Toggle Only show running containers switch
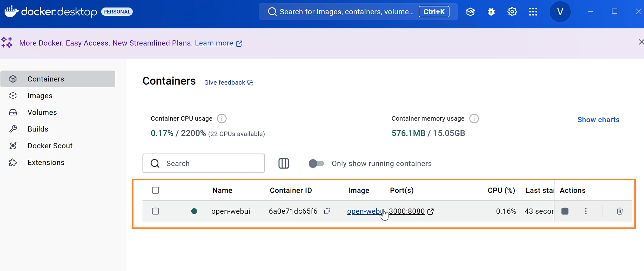The image size is (644, 271). [x=316, y=163]
